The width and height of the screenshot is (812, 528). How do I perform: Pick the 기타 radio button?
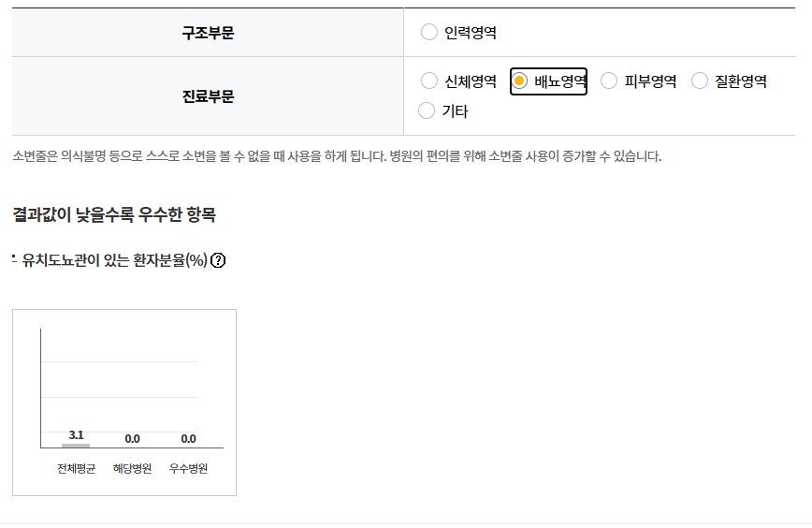coord(427,110)
